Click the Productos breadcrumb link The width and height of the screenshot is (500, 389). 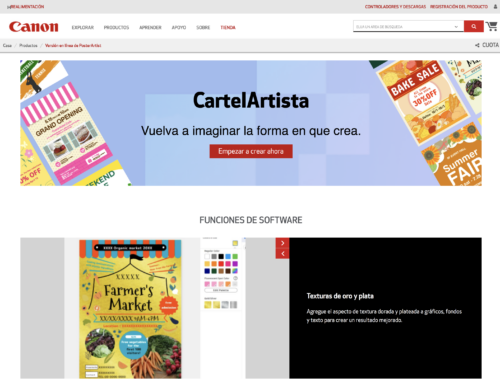coord(28,45)
